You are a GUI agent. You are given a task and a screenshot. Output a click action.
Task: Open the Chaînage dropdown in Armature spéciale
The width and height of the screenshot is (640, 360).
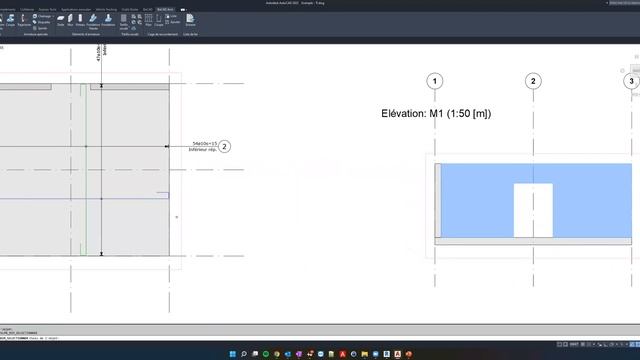[x=43, y=16]
